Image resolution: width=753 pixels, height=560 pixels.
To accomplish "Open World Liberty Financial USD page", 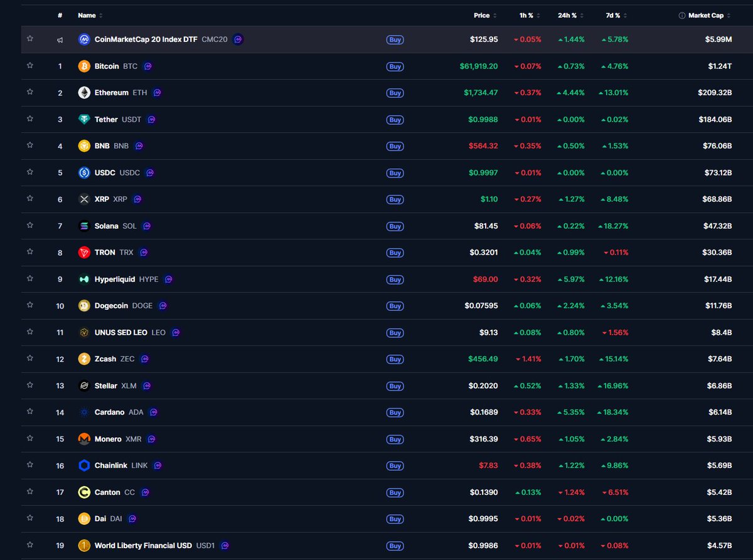I will point(154,546).
